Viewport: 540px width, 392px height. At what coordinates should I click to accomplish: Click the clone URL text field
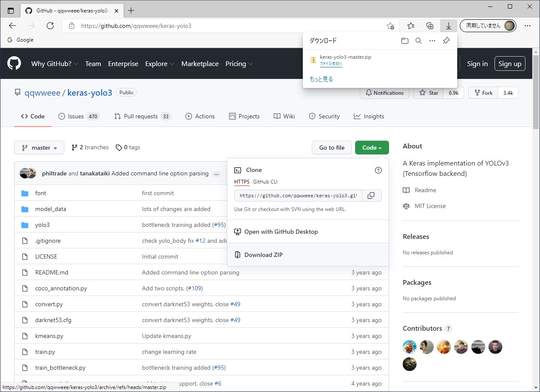(x=298, y=196)
